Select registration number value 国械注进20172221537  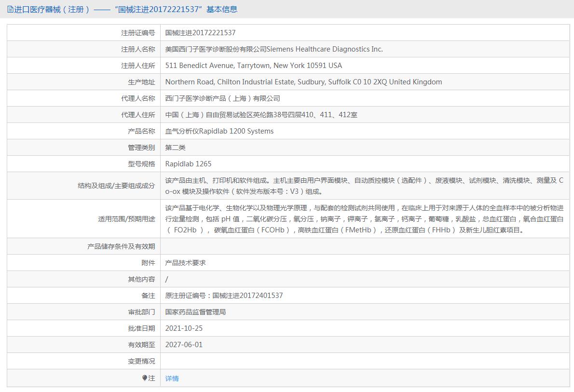[200, 33]
